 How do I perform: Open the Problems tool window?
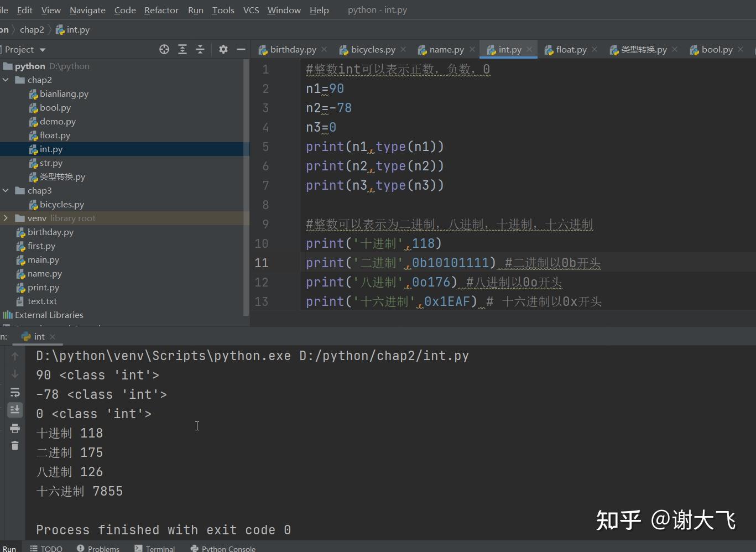98,548
